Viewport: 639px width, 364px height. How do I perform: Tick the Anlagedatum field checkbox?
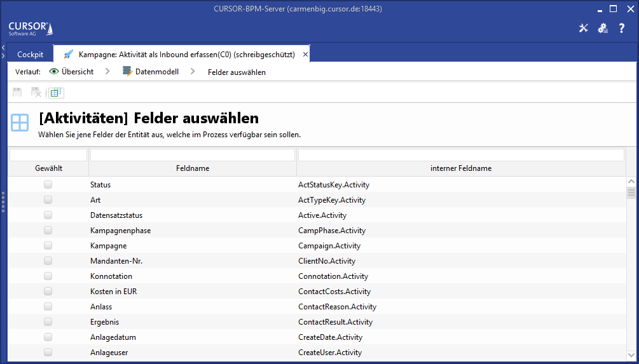[48, 337]
